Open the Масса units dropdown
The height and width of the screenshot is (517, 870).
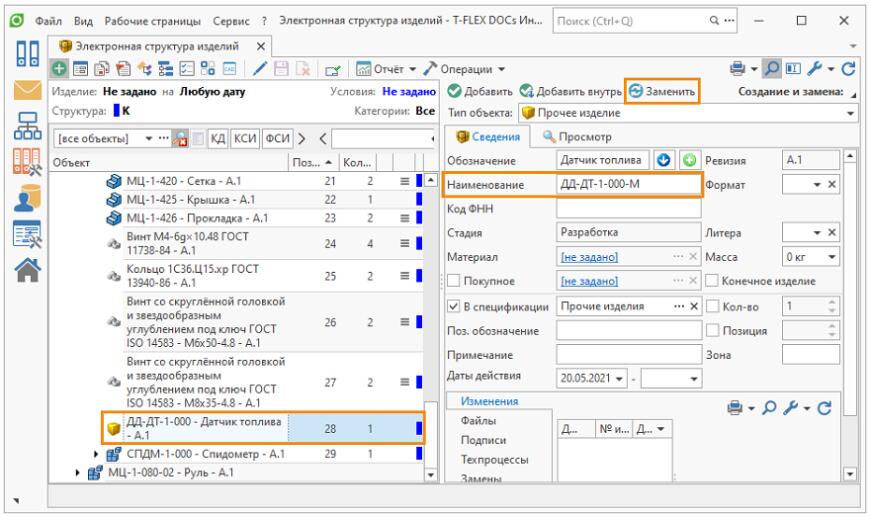(832, 257)
